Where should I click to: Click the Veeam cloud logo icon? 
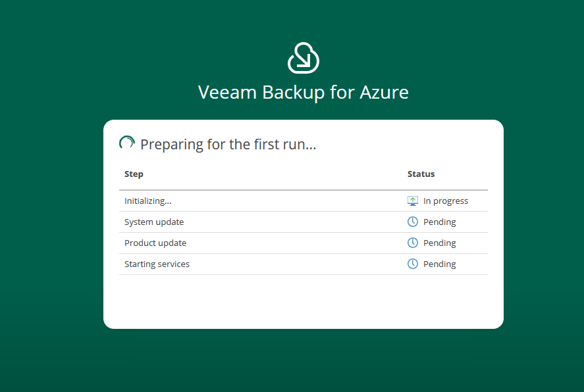(x=304, y=58)
